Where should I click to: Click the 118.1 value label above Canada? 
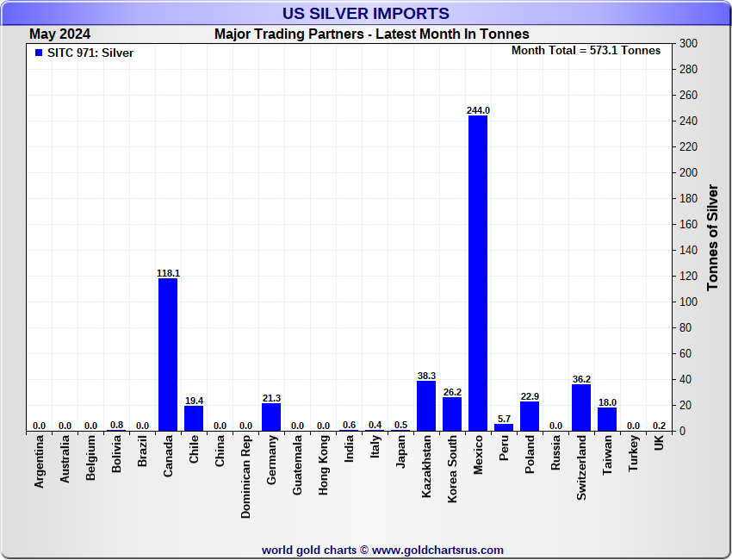click(168, 273)
